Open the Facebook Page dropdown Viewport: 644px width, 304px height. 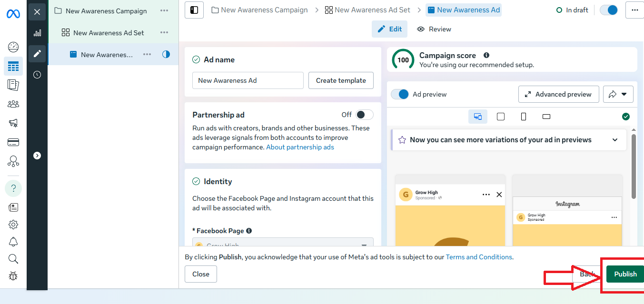[x=283, y=244]
